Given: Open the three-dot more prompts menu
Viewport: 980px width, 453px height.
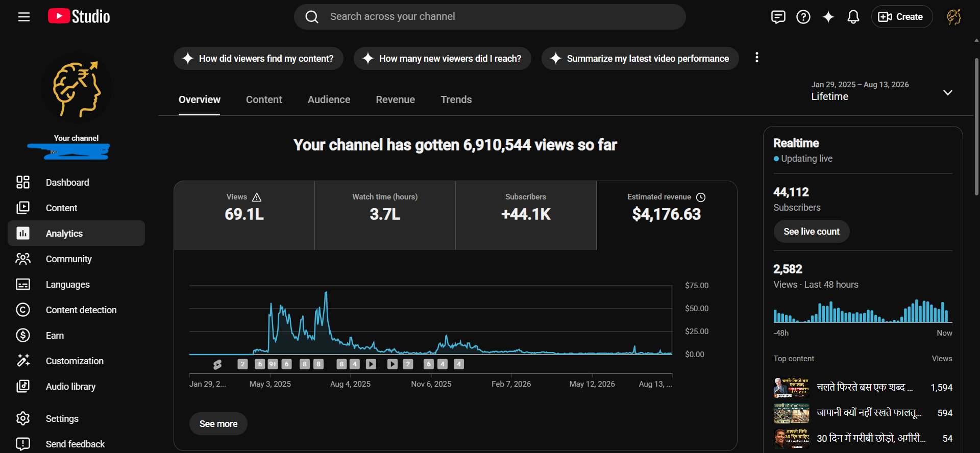Looking at the screenshot, I should point(756,58).
